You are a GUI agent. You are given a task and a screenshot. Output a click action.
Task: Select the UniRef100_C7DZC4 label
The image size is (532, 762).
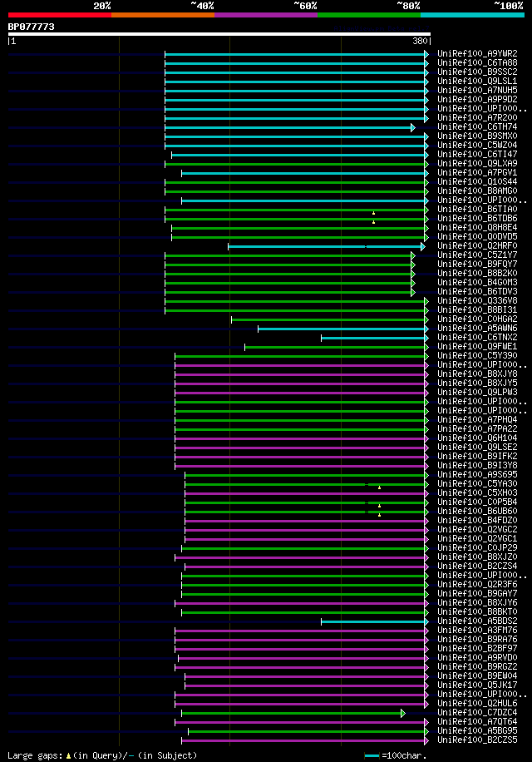pos(477,712)
